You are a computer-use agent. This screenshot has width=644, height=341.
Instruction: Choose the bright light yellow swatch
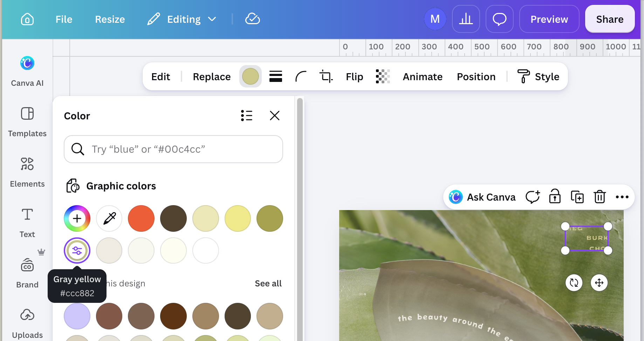(x=238, y=218)
